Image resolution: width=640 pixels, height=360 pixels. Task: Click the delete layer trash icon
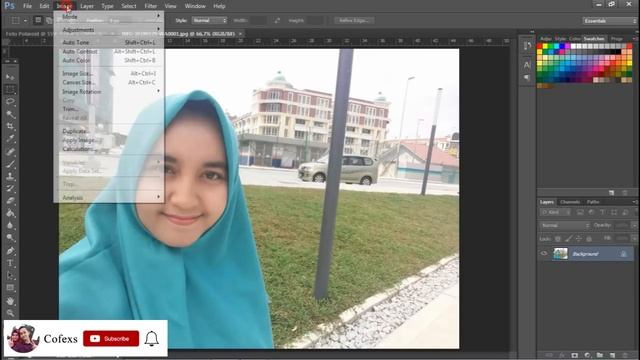tap(625, 356)
